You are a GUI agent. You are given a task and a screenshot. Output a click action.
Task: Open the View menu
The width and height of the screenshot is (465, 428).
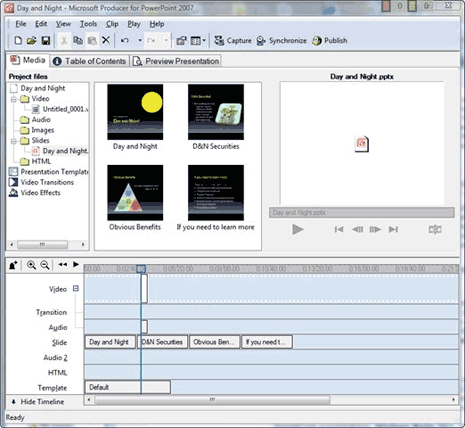(63, 24)
